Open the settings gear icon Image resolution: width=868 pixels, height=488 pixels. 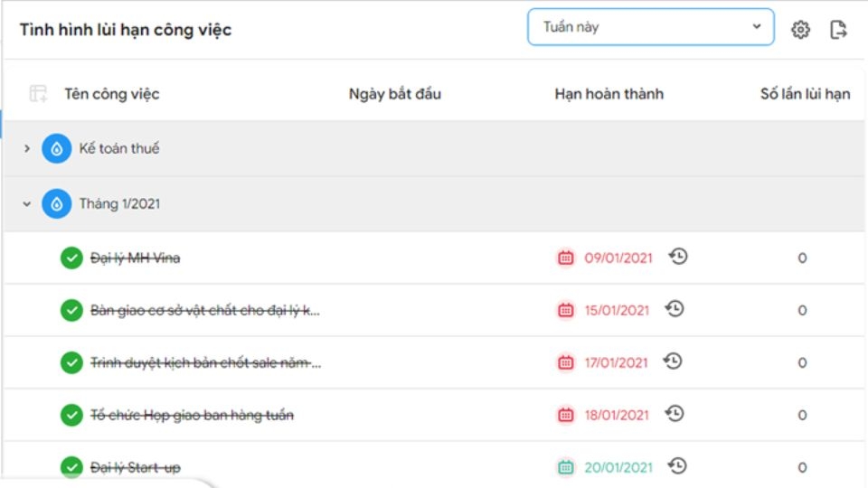800,29
